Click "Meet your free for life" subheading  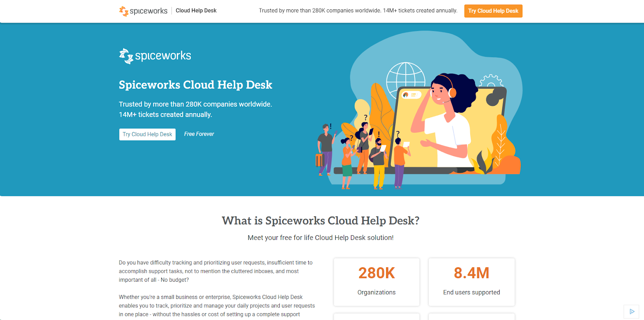(320, 238)
